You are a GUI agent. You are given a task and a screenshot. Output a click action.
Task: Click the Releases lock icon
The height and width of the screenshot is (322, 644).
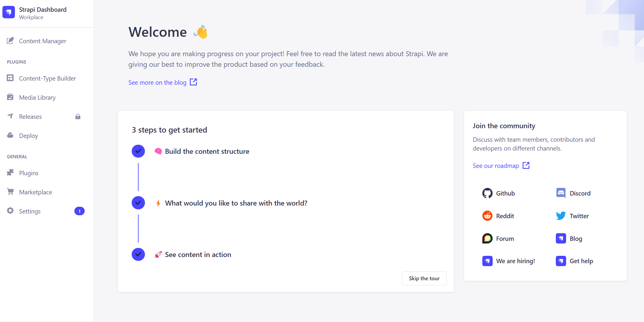pos(78,117)
